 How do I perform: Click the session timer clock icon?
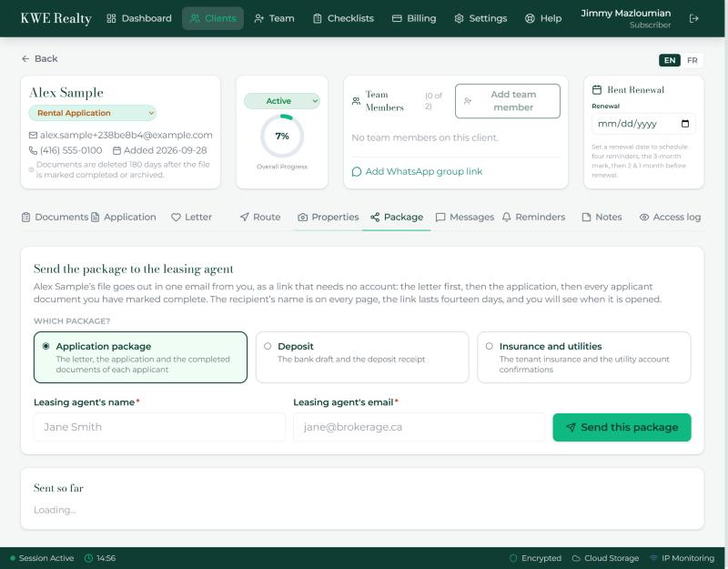tap(88, 558)
